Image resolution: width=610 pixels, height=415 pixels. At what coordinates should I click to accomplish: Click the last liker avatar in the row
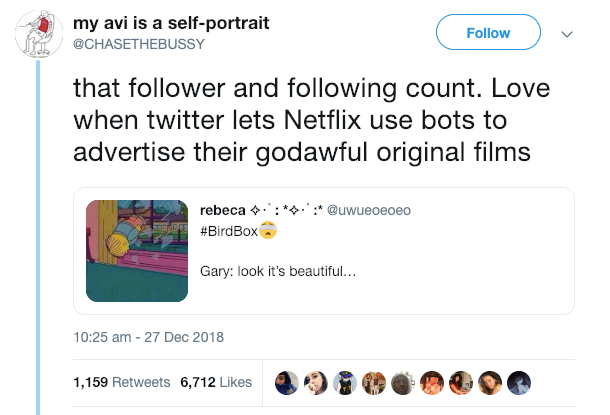tap(519, 382)
